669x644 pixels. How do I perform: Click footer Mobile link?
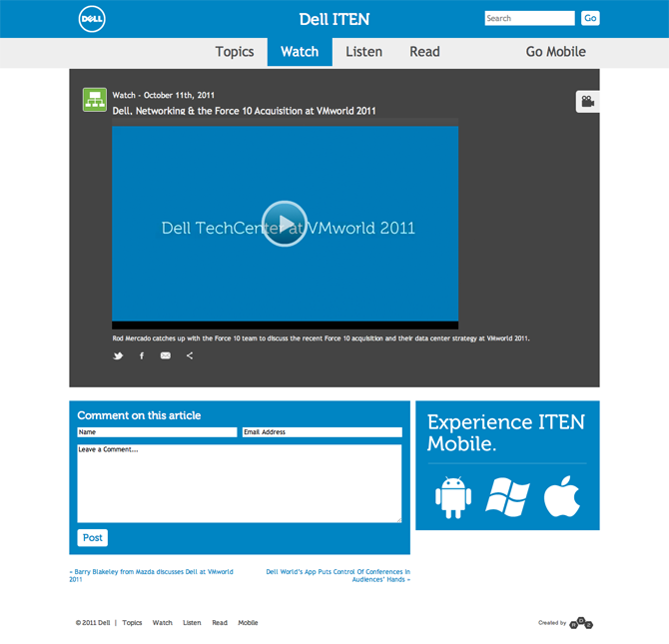pos(248,623)
